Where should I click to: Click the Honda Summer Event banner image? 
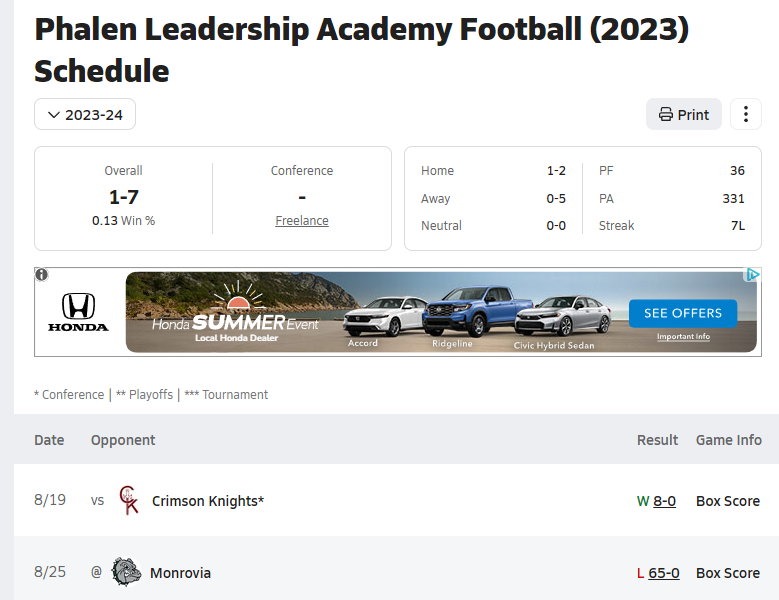click(441, 312)
